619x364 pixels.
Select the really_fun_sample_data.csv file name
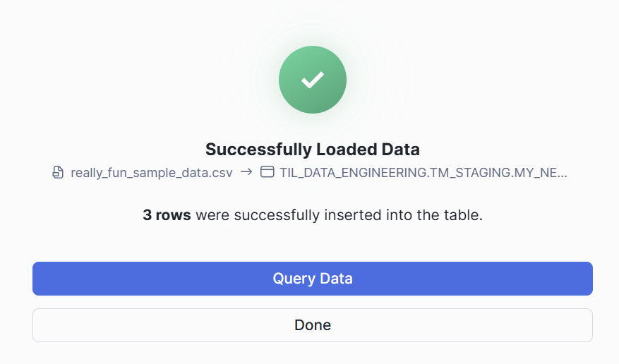click(151, 172)
